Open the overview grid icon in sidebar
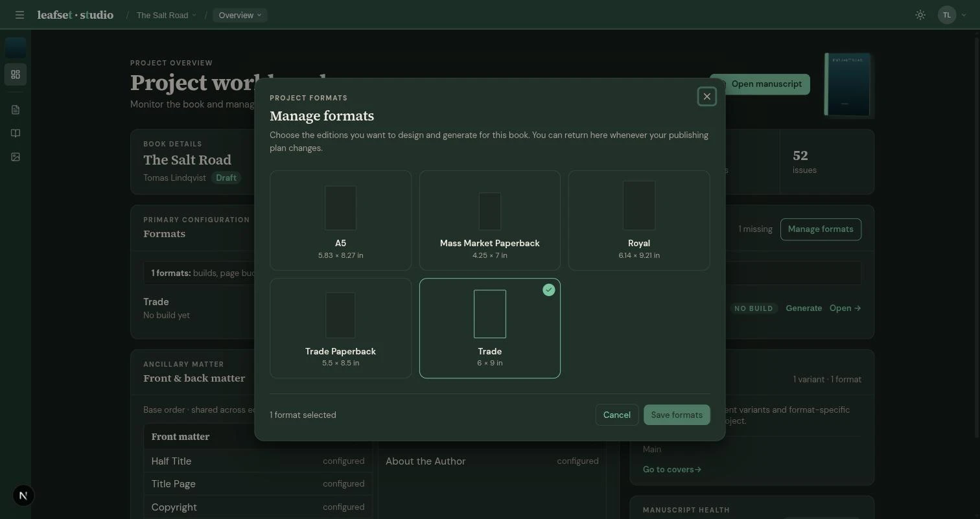The width and height of the screenshot is (980, 519). tap(16, 75)
